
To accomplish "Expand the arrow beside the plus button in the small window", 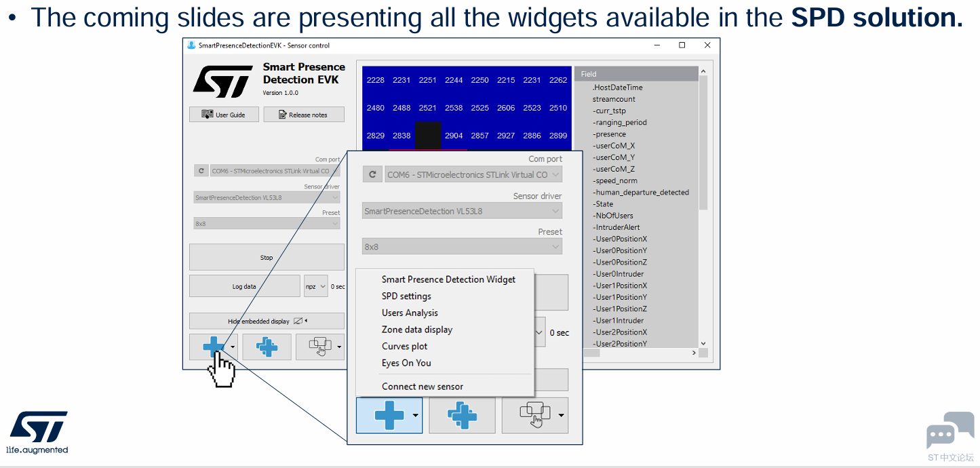I will [x=233, y=347].
